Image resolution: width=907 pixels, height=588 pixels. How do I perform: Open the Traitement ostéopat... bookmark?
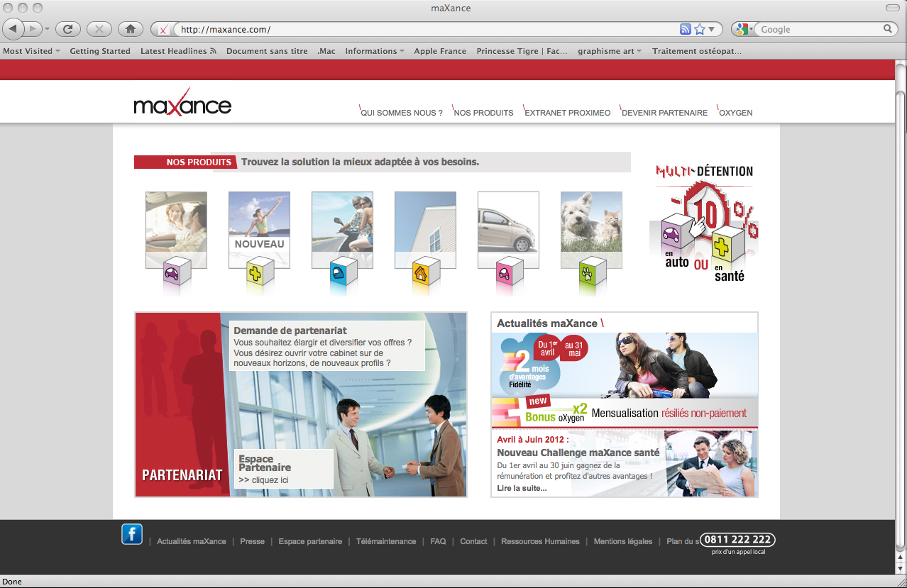point(697,51)
